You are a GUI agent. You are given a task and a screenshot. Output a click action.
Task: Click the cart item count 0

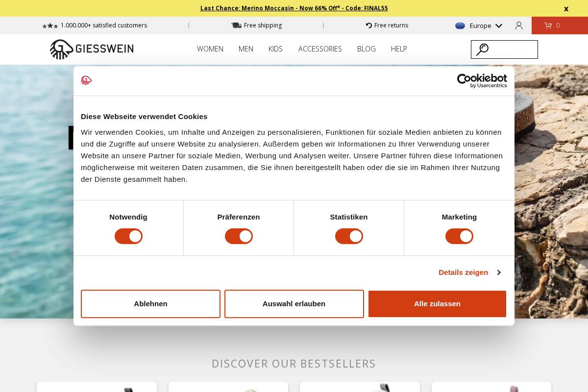coord(558,25)
